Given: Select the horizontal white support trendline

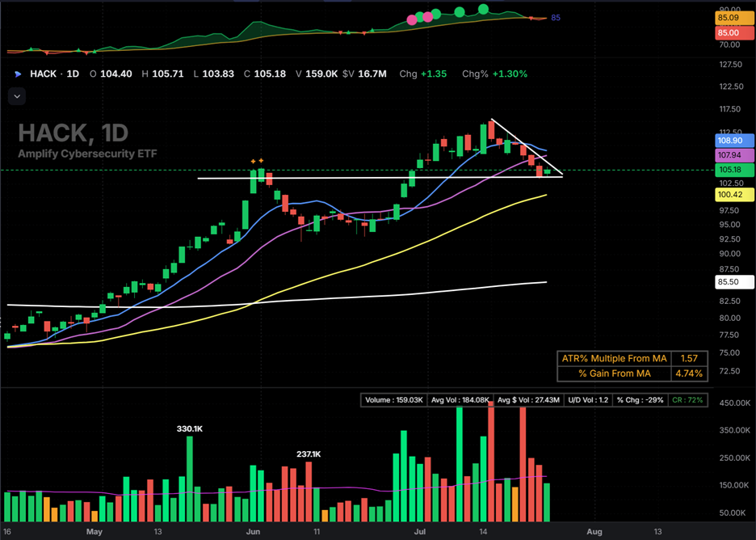Looking at the screenshot, I should click(380, 178).
